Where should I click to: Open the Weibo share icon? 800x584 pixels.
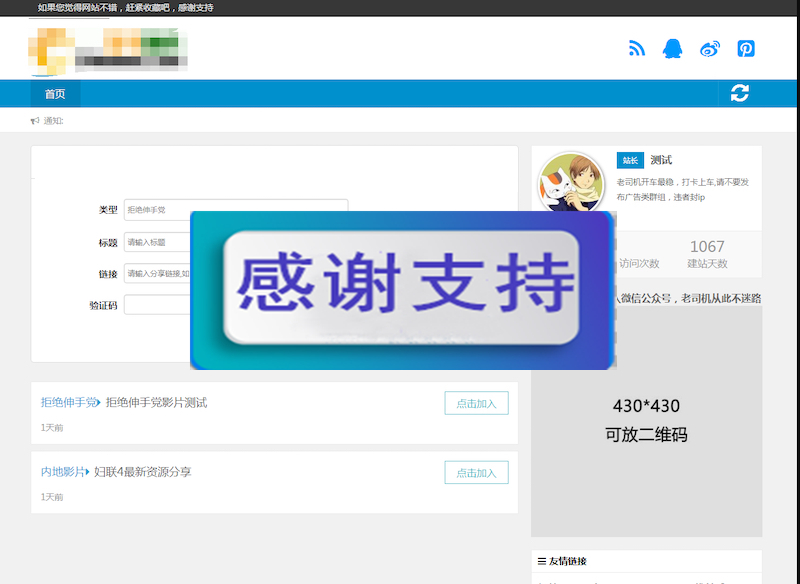(x=709, y=48)
